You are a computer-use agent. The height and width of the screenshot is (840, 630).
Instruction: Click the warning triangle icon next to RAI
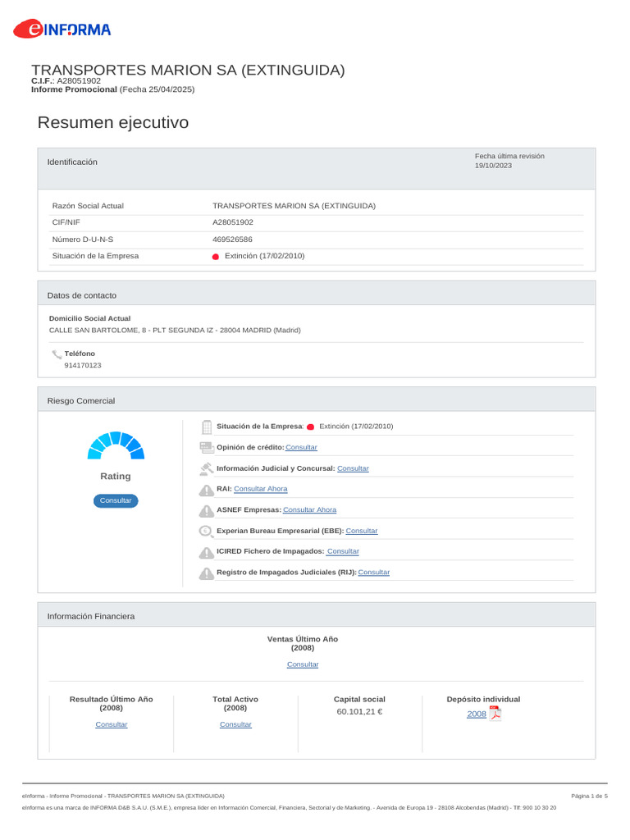coord(206,490)
